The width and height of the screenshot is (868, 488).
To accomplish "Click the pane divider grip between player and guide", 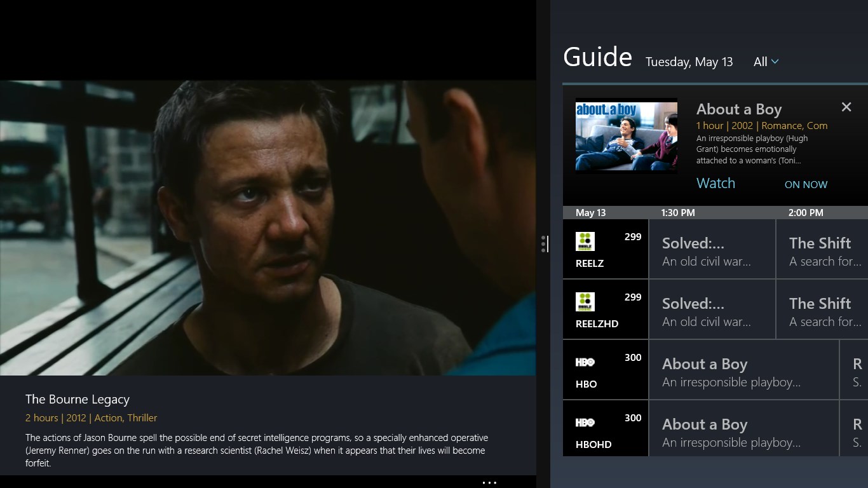I will tap(545, 244).
